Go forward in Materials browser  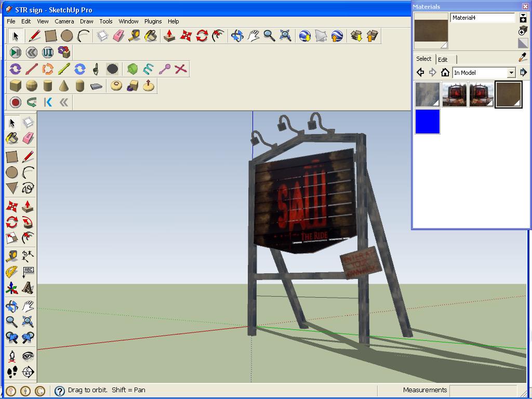[433, 72]
